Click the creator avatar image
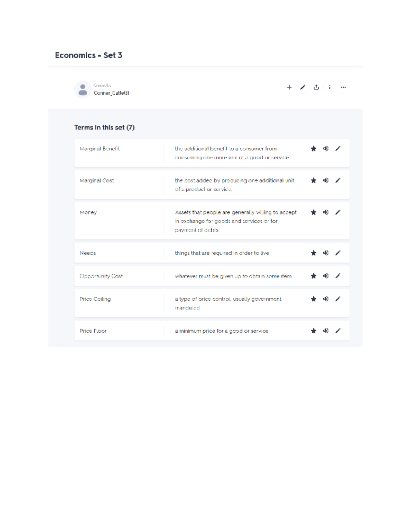The height and width of the screenshot is (532, 411). point(83,90)
